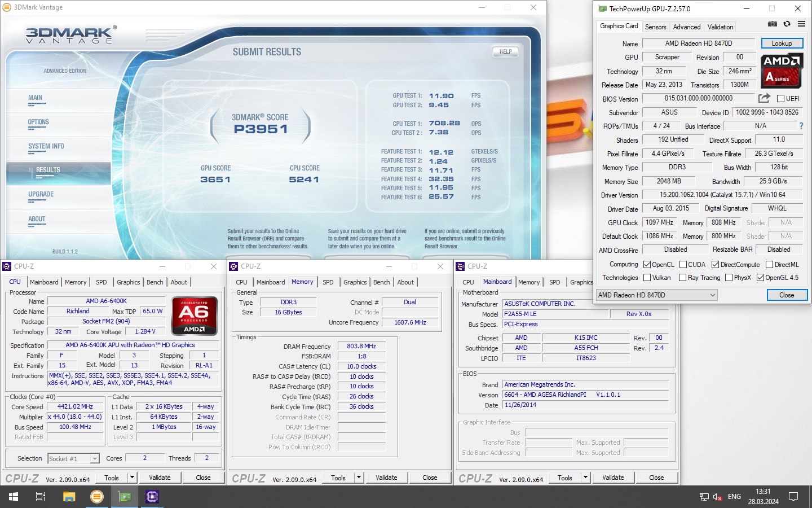Open Tools dropdown arrow in CPU window
812x508 pixels.
pyautogui.click(x=132, y=478)
